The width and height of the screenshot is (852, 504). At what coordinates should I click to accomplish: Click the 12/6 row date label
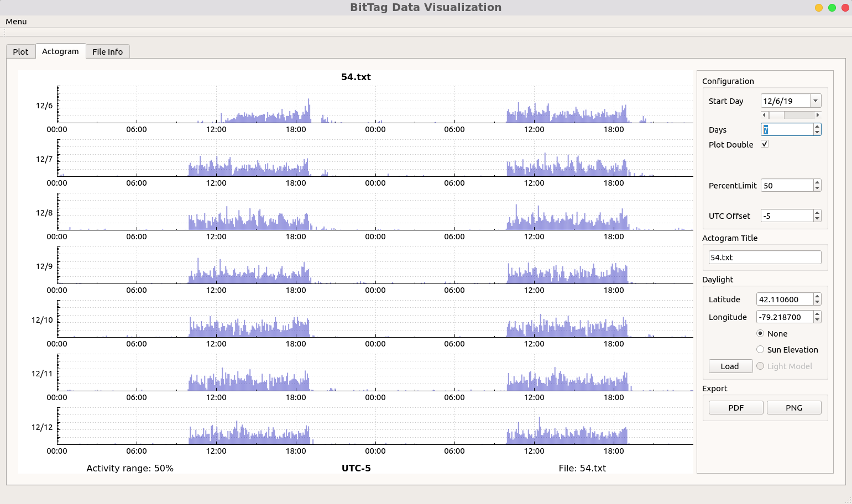coord(44,106)
